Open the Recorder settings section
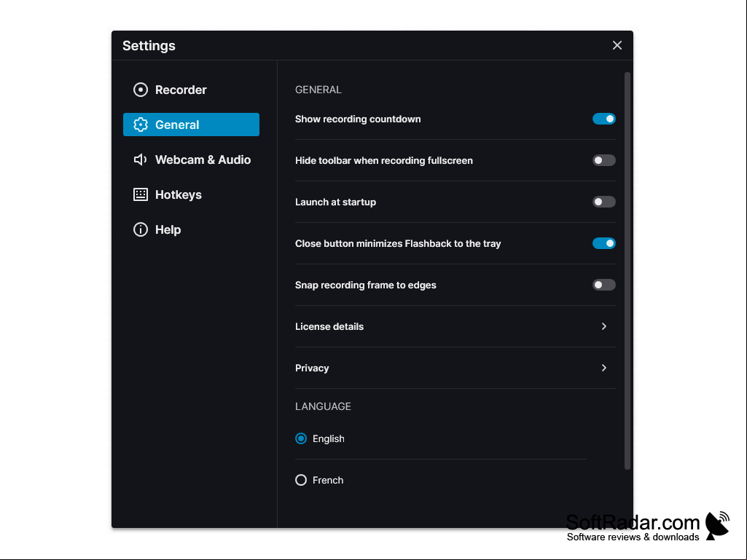 pyautogui.click(x=191, y=90)
